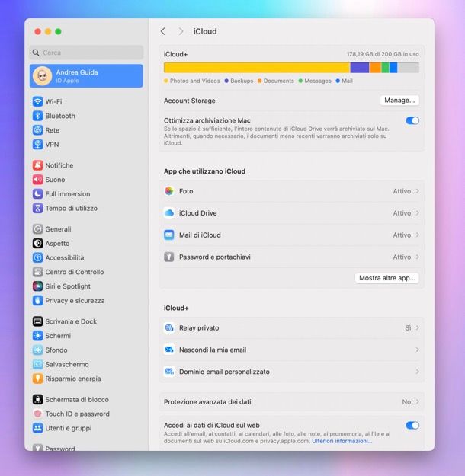This screenshot has height=476, width=465.
Task: Select Tempo di utilizzo hourglass icon
Action: [37, 208]
